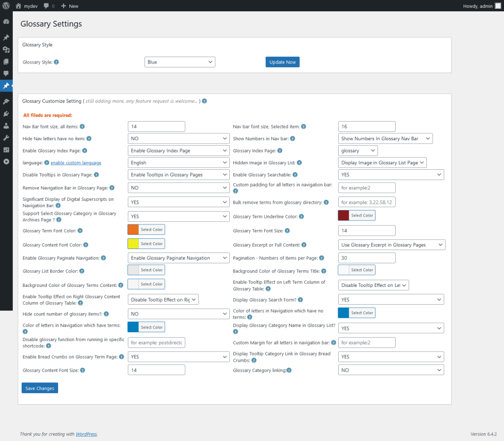Pick blue swatch for Navigation letters which have terms
The image size is (504, 441).
[x=133, y=327]
